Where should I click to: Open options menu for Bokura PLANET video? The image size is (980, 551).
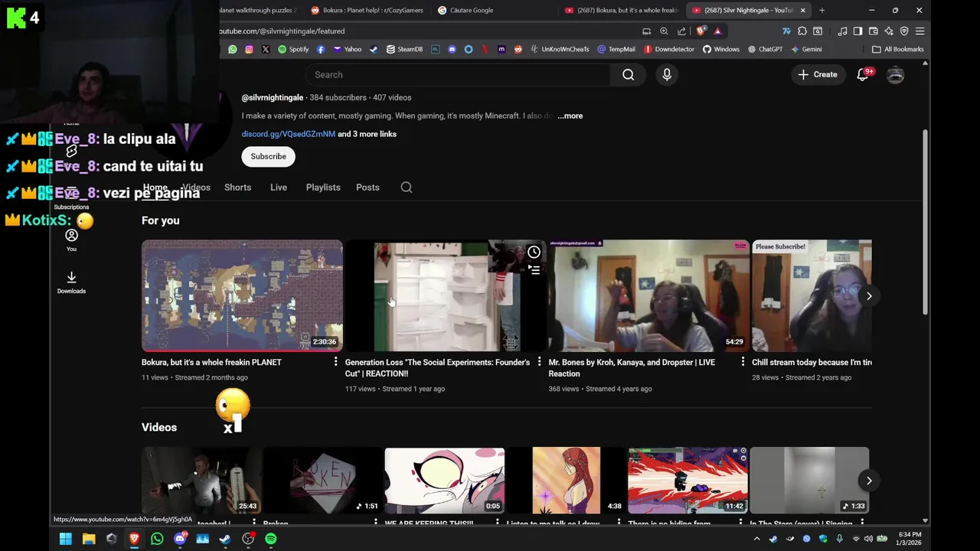tap(335, 362)
